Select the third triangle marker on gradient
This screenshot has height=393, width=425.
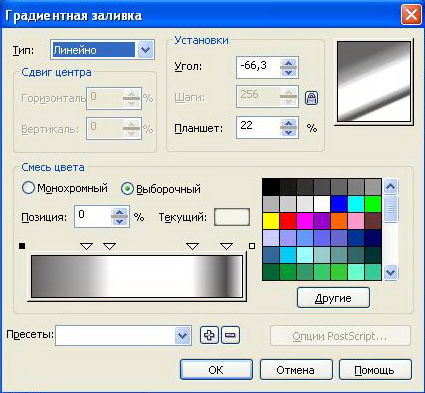[192, 246]
